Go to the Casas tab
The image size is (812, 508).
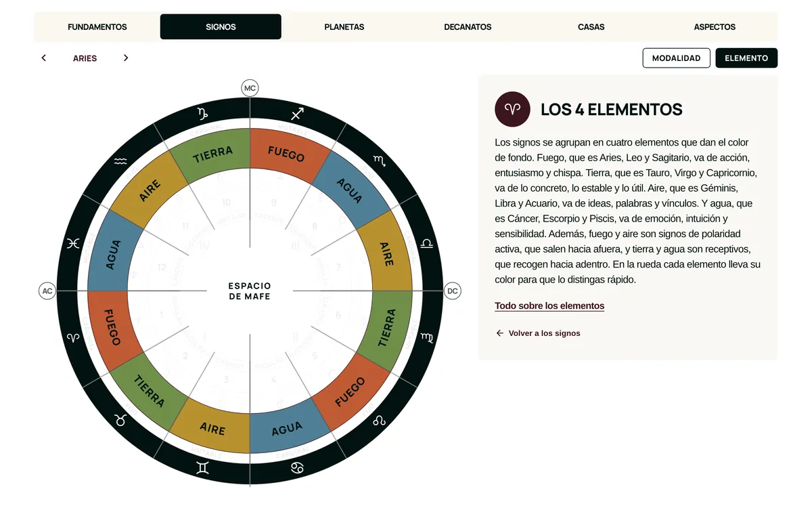coord(591,27)
